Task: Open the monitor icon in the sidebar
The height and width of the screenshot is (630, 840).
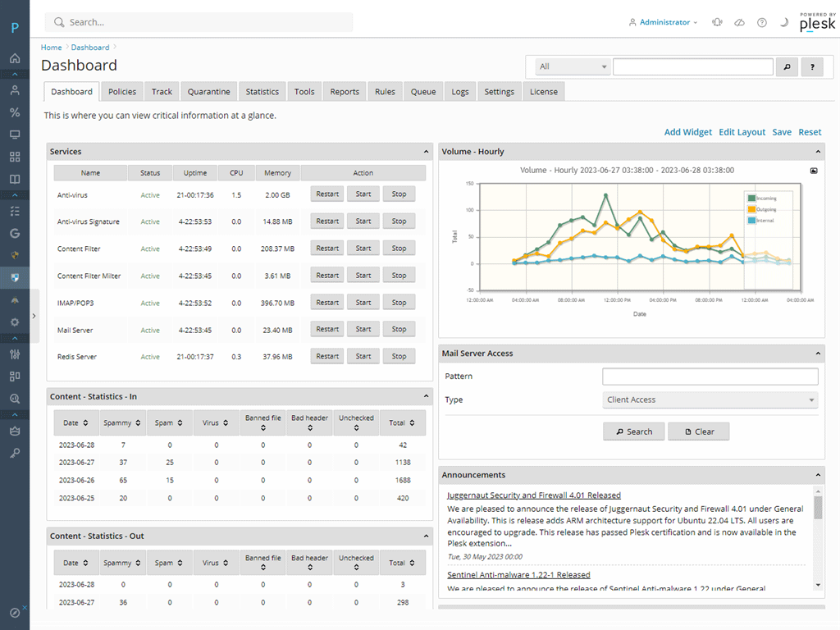Action: (x=15, y=135)
